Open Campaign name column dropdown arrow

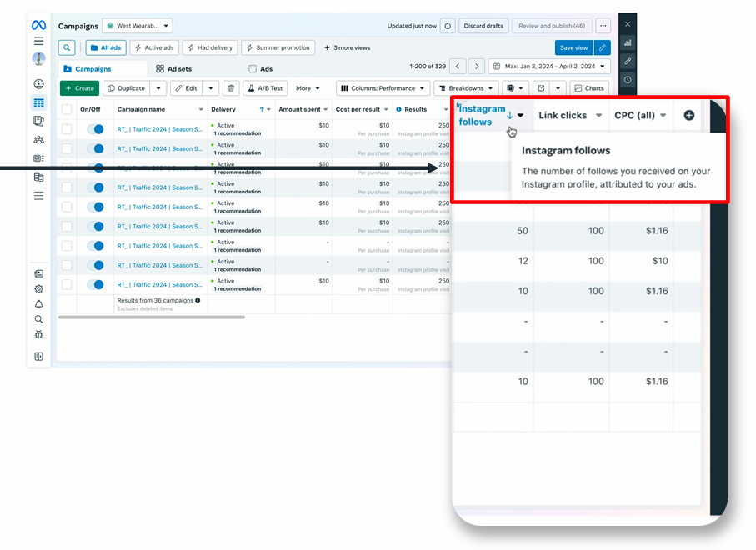coord(201,110)
